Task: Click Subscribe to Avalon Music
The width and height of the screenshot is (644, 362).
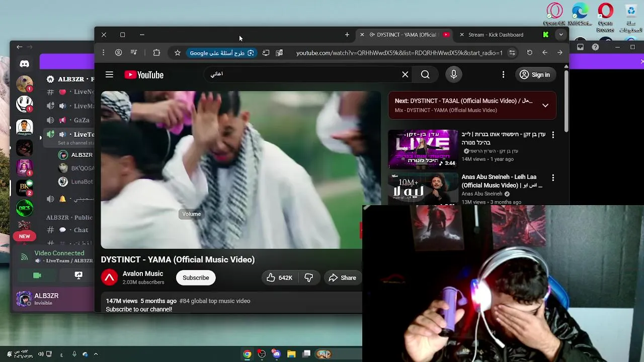Action: (x=196, y=278)
